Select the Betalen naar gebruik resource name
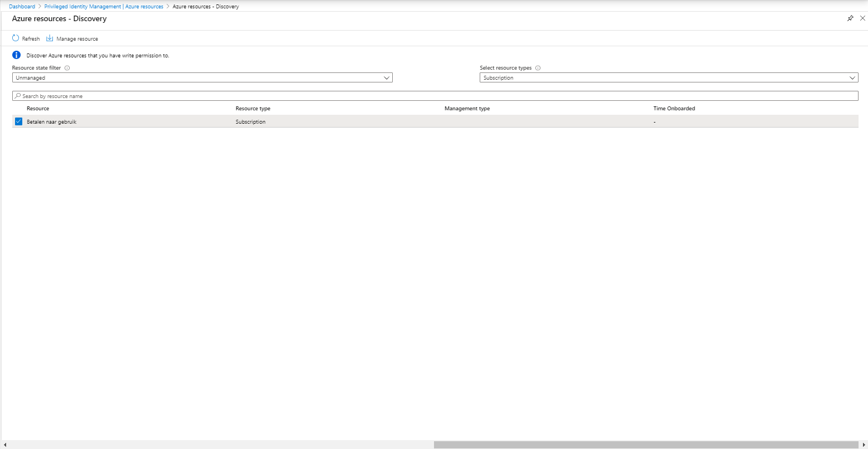The height and width of the screenshot is (449, 868). (x=51, y=121)
